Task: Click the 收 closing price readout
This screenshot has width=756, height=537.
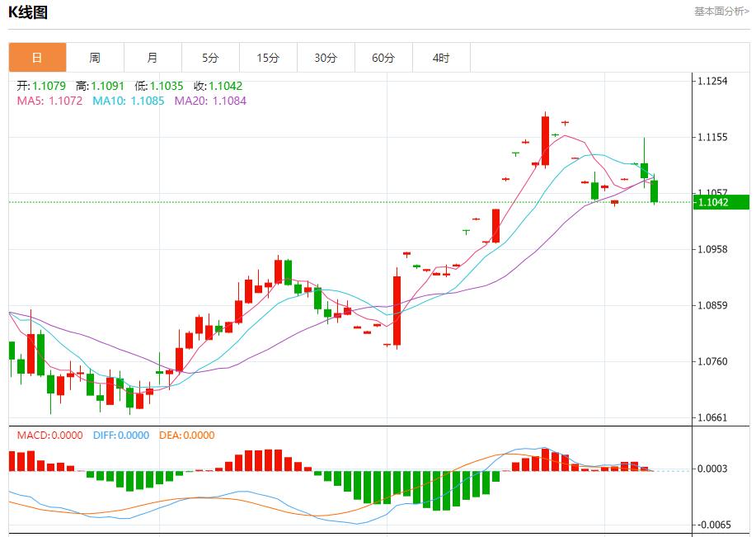Action: pos(218,86)
